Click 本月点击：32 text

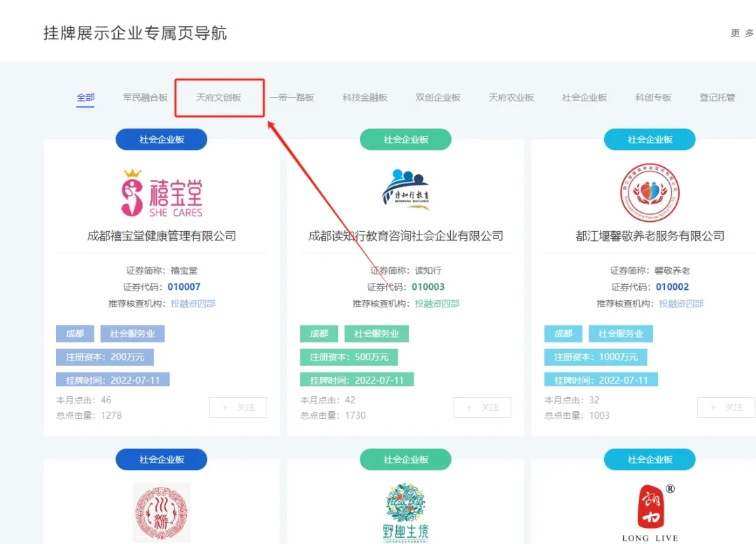(572, 400)
